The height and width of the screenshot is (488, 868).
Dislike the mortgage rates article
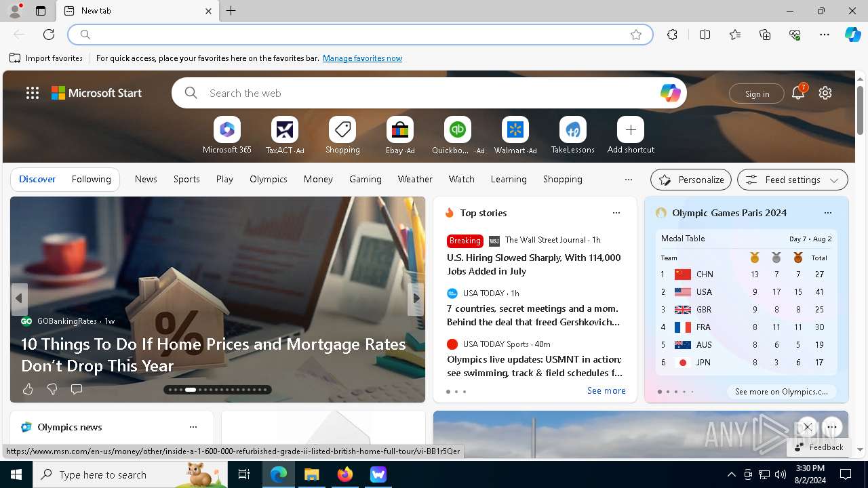point(52,389)
